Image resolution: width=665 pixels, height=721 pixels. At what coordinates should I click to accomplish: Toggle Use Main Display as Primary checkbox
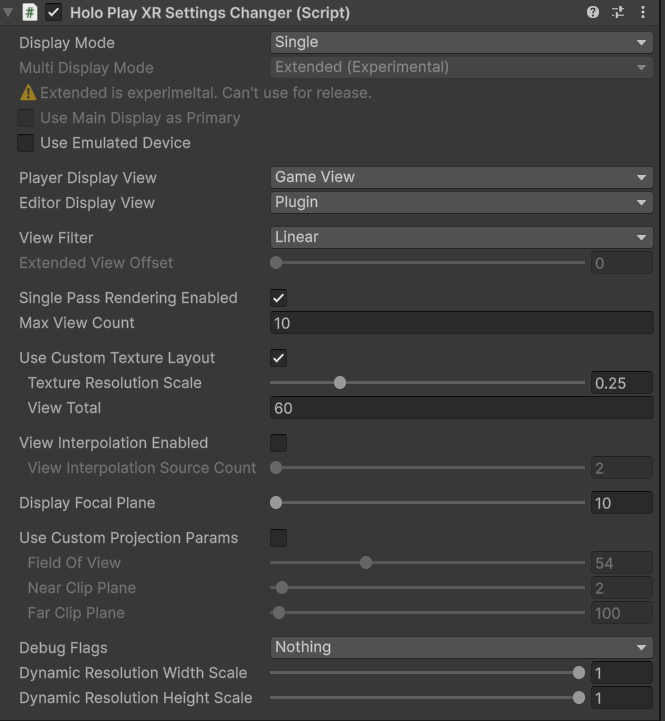pyautogui.click(x=25, y=118)
